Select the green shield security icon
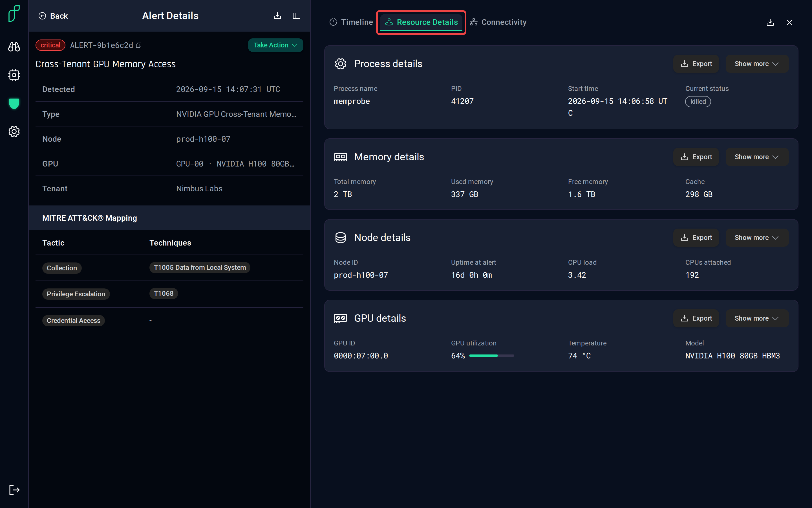This screenshot has width=812, height=508. pos(14,104)
